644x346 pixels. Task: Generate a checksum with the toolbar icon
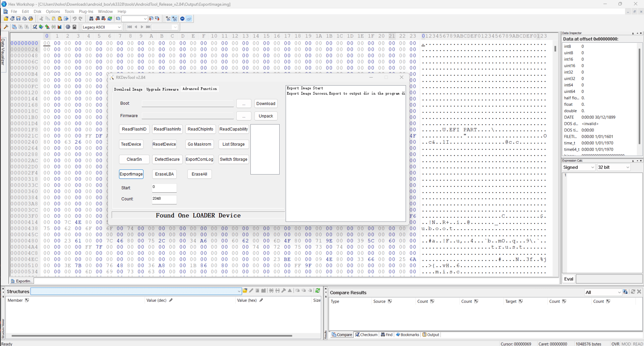pyautogui.click(x=35, y=27)
